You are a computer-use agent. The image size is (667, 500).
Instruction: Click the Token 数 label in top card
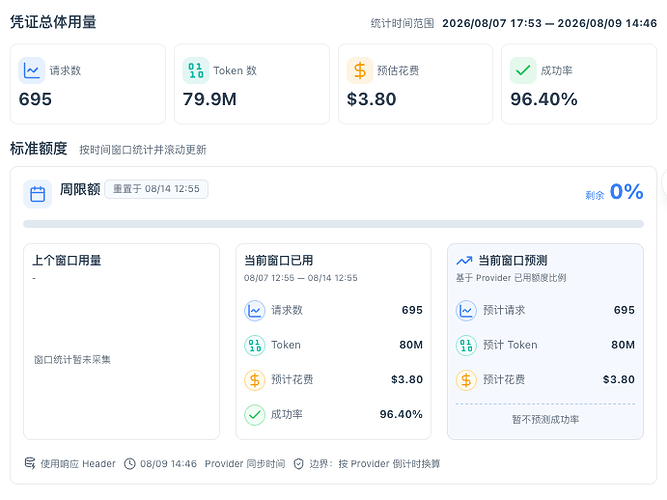coord(235,70)
